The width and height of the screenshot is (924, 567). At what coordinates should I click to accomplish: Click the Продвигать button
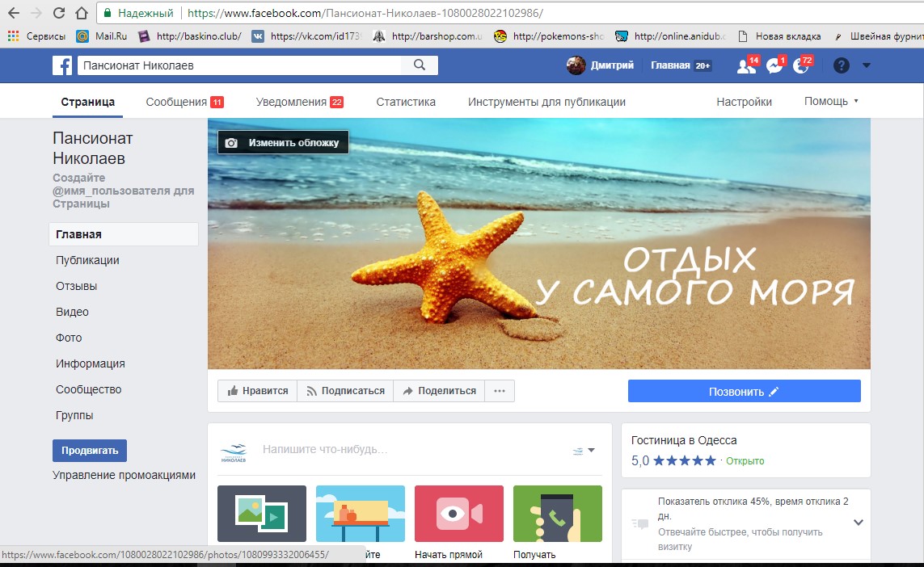[x=90, y=451]
